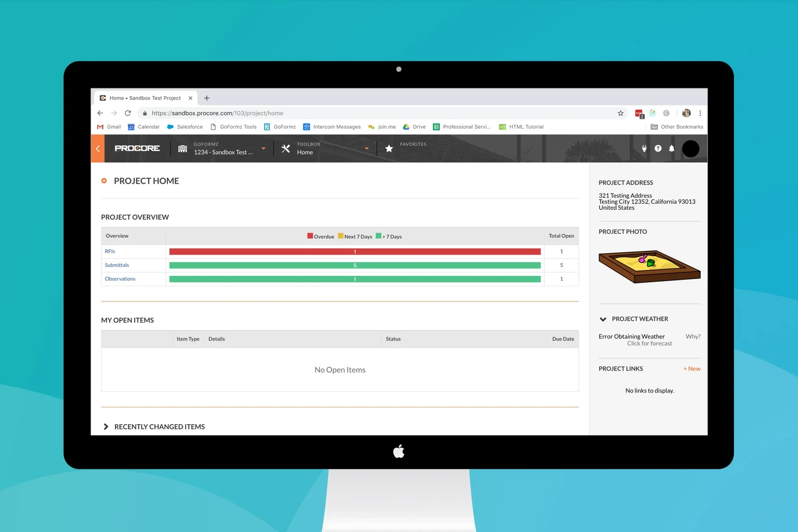
Task: Expand the project selector dropdown for Sandbox Test
Action: pyautogui.click(x=264, y=148)
